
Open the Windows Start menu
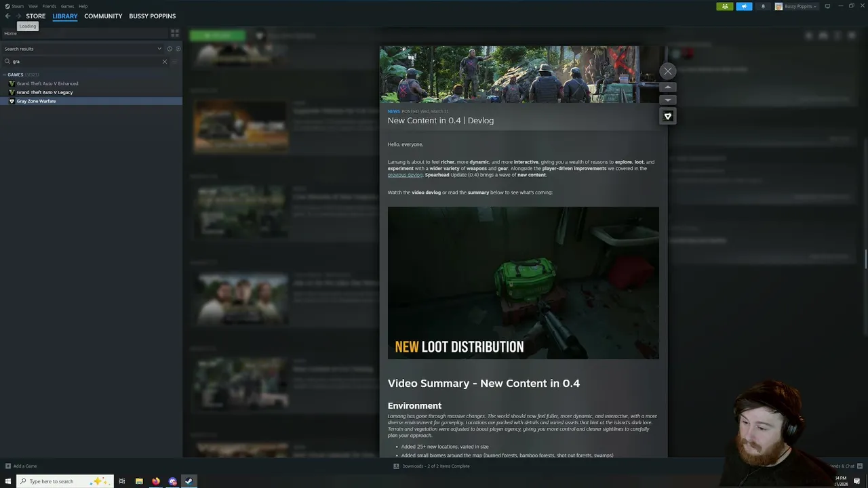[8, 481]
